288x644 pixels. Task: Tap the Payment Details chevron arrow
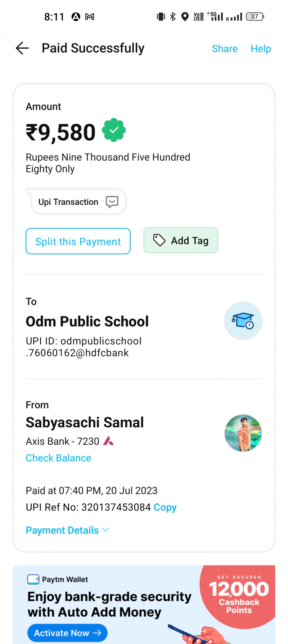tap(105, 530)
